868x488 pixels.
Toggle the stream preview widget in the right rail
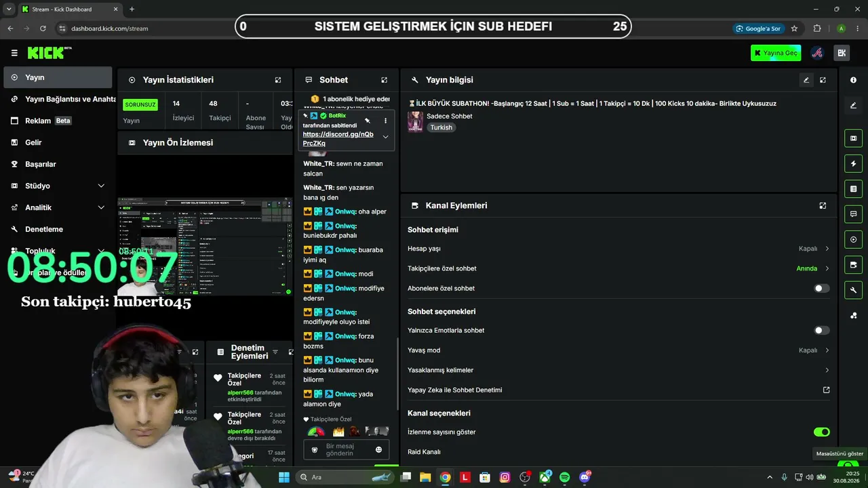tap(853, 138)
